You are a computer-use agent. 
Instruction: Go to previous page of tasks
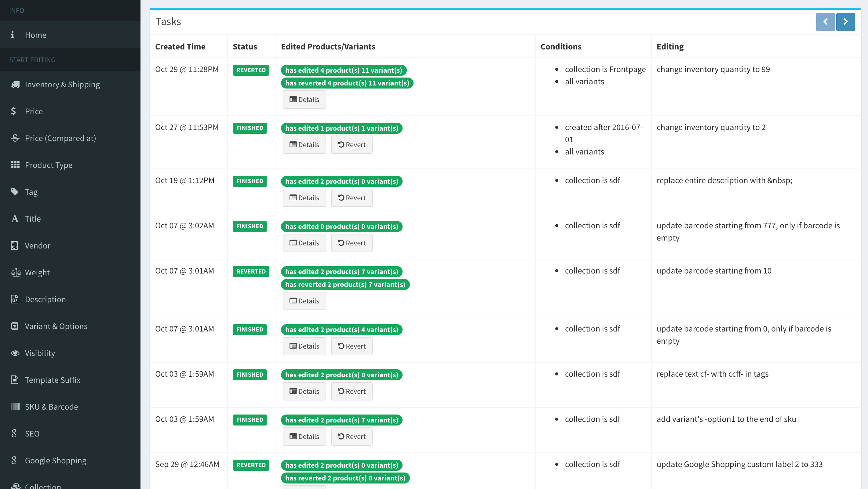click(825, 22)
